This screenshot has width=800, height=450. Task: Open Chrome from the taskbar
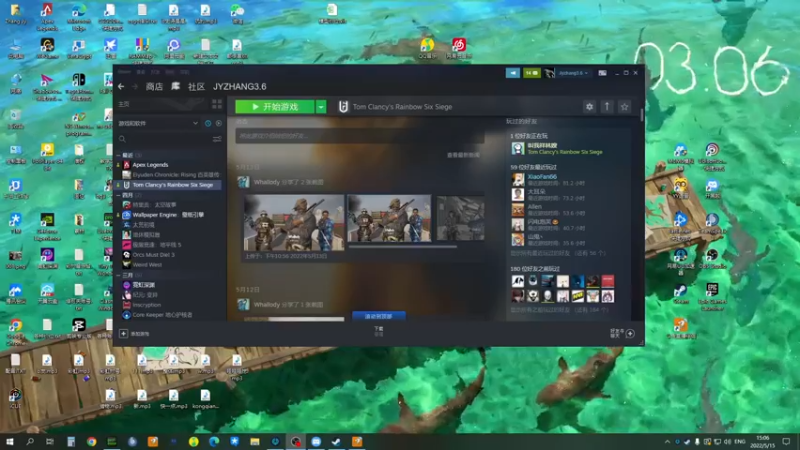(x=91, y=441)
